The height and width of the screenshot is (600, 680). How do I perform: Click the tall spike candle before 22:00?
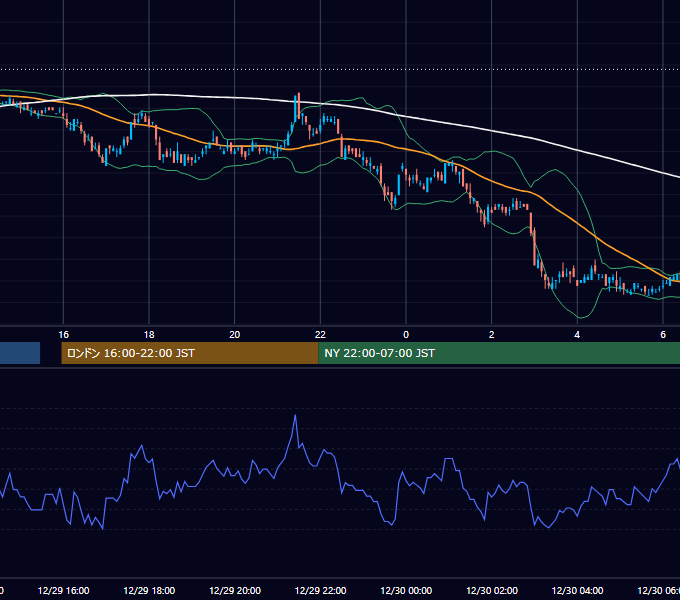(299, 105)
